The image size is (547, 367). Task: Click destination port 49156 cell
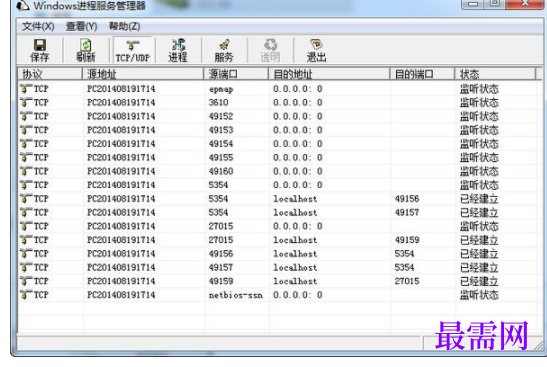tap(407, 199)
